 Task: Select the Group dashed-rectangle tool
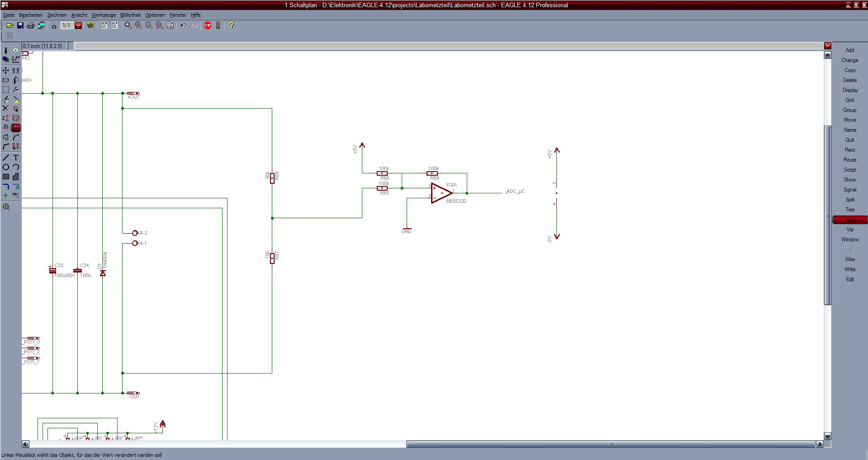coord(6,90)
